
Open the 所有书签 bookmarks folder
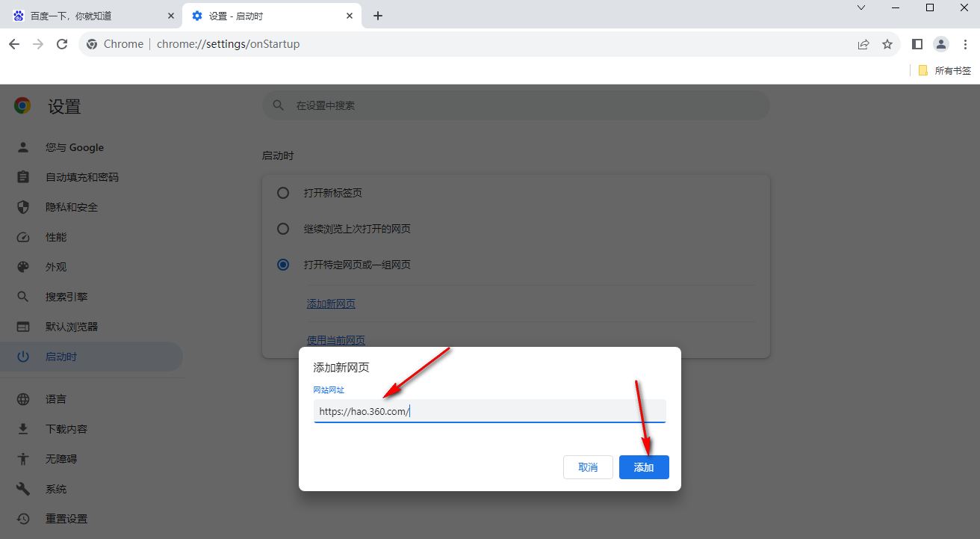945,70
